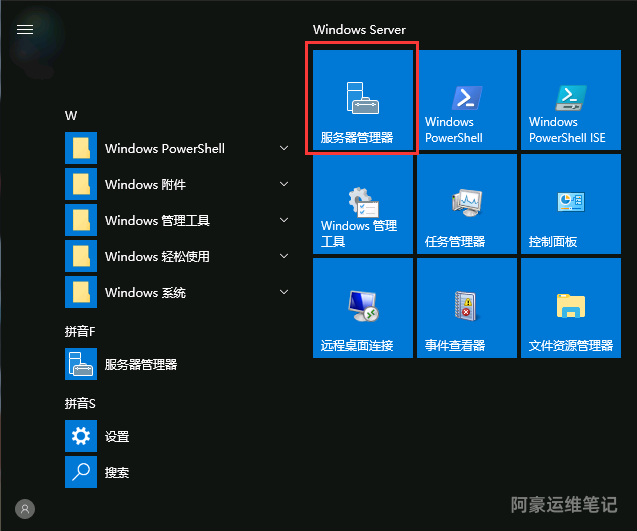The width and height of the screenshot is (637, 531).
Task: Launch 任务管理器 tile
Action: pyautogui.click(x=466, y=204)
